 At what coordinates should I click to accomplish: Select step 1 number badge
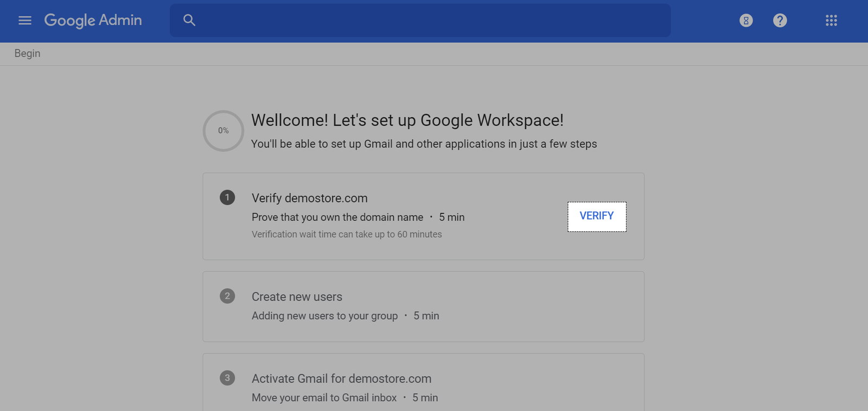(x=227, y=197)
